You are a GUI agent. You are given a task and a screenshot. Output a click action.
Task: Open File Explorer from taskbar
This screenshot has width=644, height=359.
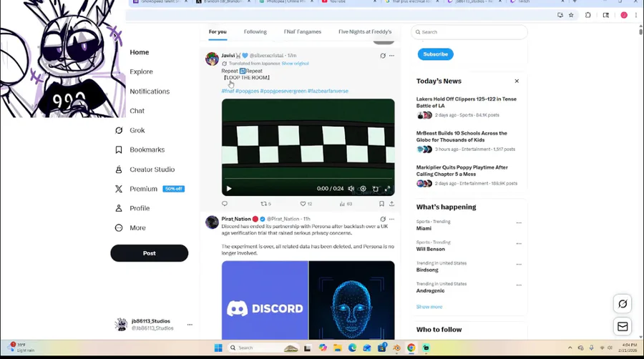pyautogui.click(x=338, y=348)
